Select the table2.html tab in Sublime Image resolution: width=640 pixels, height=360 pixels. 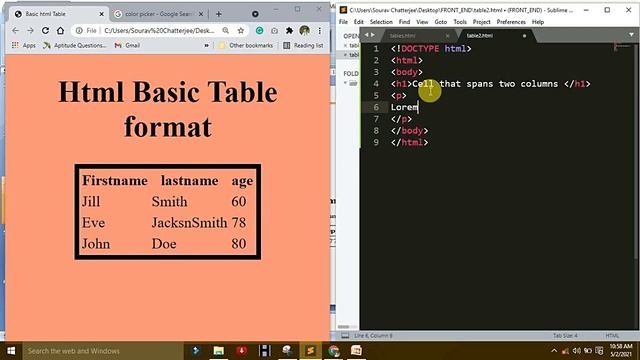point(495,36)
